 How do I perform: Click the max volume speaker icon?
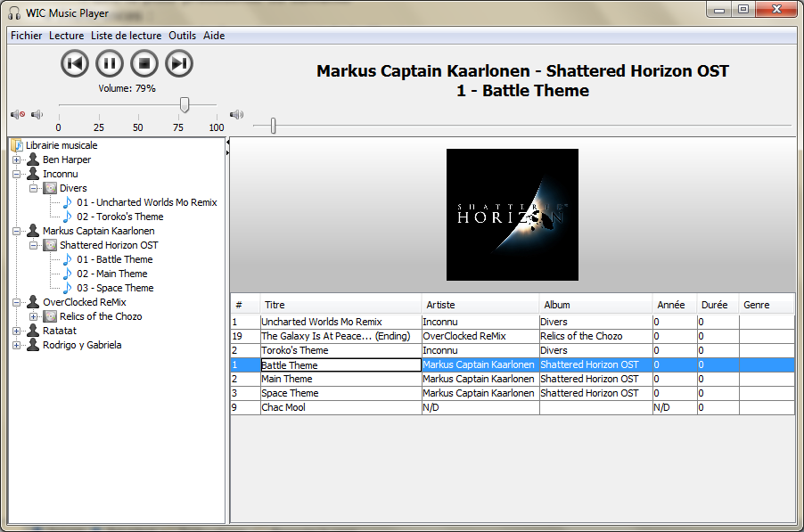(x=236, y=114)
